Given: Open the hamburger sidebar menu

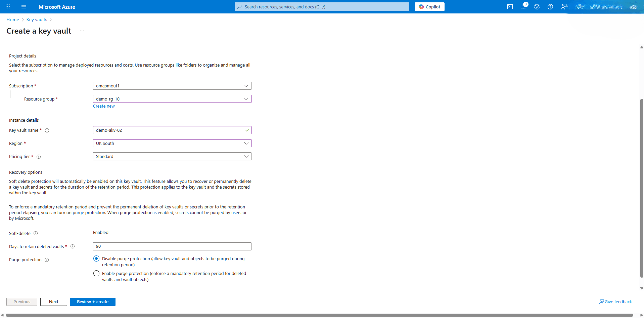Looking at the screenshot, I should (24, 7).
